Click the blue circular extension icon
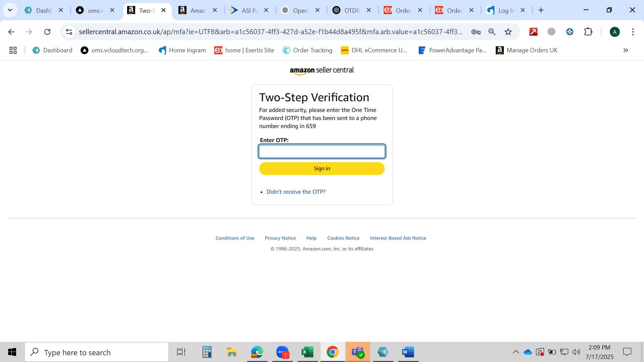 570,32
